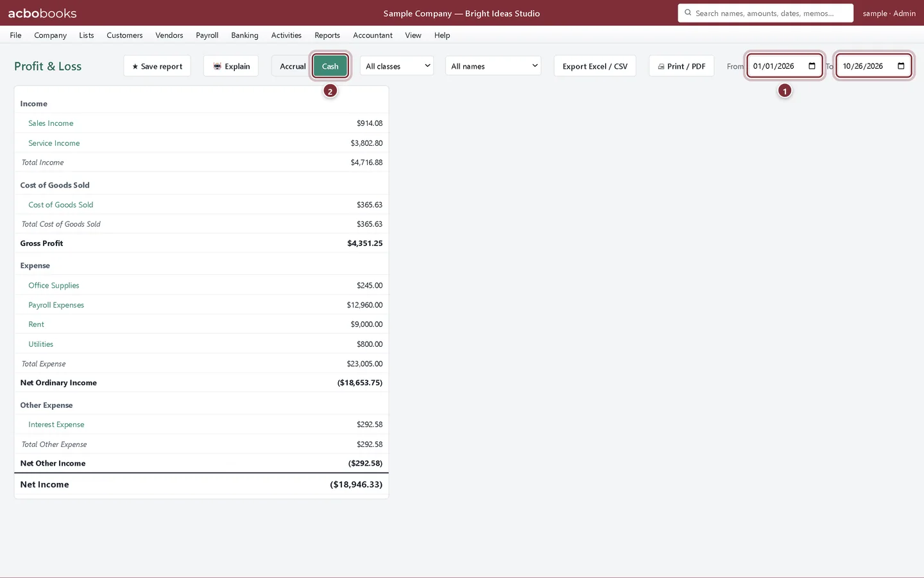Select Cash basis toggle
924x578 pixels.
330,66
